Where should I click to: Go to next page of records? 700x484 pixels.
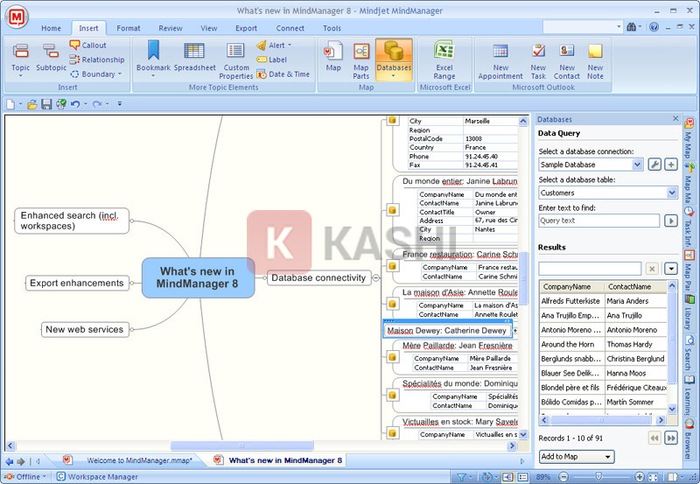671,438
